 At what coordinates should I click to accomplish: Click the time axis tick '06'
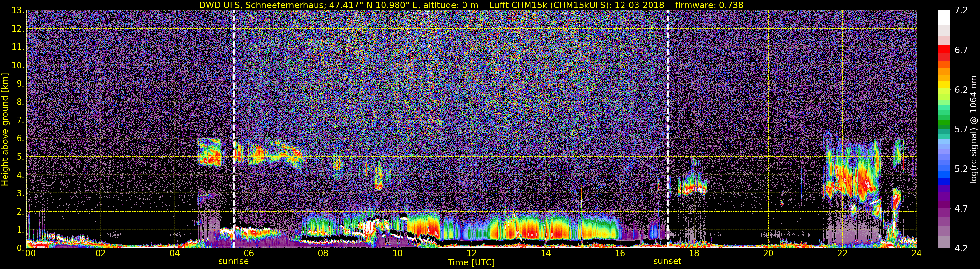(249, 253)
